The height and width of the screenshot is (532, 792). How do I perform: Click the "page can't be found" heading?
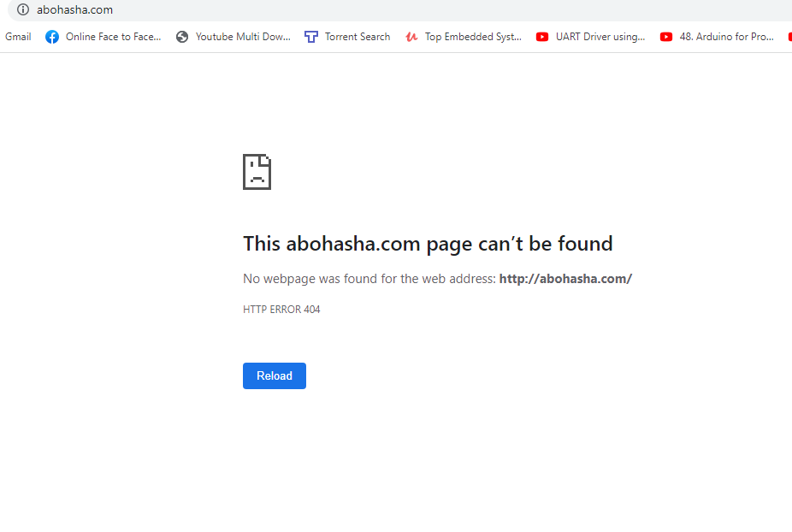(x=428, y=244)
